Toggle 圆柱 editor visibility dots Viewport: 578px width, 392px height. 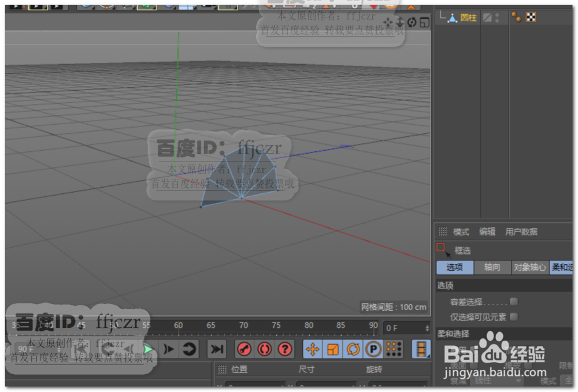(497, 18)
